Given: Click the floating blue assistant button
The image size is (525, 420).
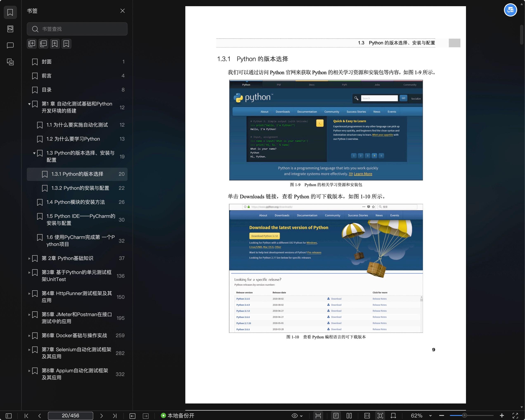Looking at the screenshot, I should click(510, 10).
